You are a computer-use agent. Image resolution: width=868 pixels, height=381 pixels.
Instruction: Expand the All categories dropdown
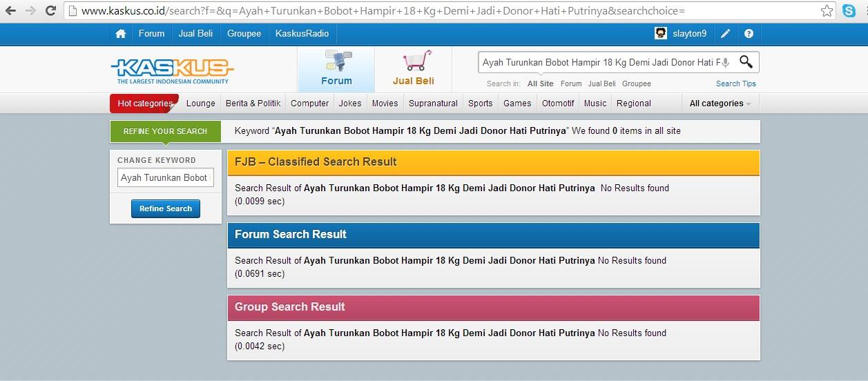coord(722,104)
